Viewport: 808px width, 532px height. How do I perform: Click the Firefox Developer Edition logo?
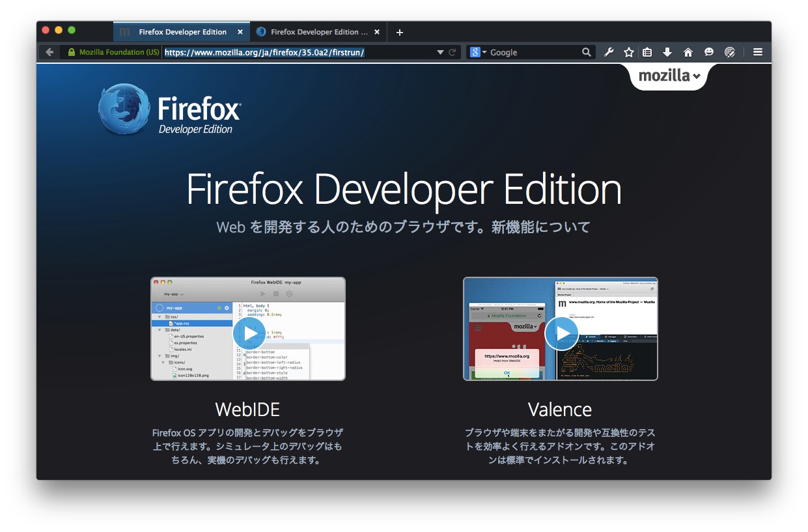(169, 109)
